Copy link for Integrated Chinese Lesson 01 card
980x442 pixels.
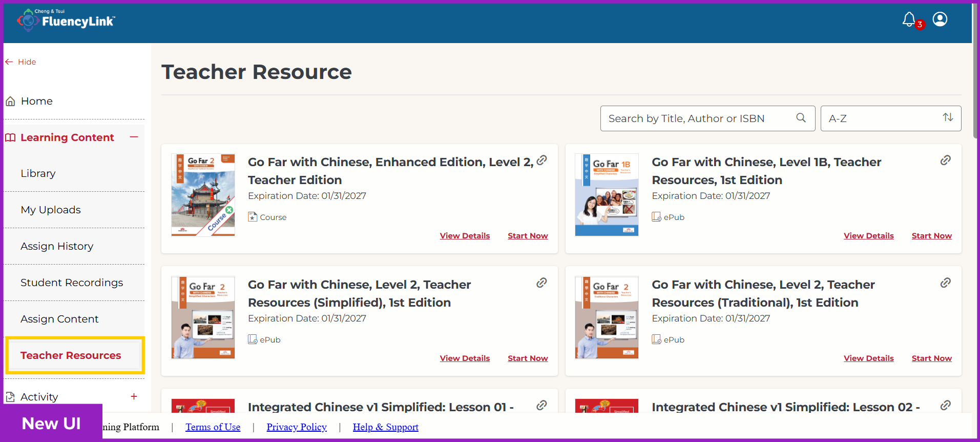coord(541,406)
